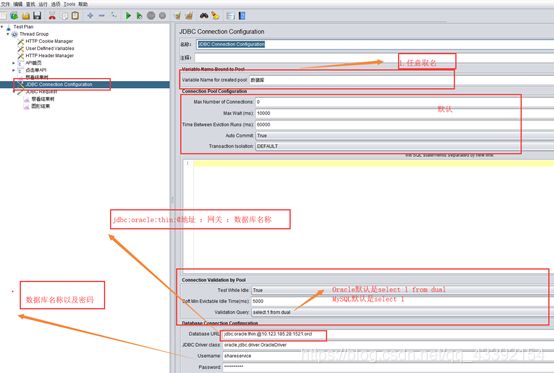554x373 pixels.
Task: Open the Tools menu
Action: point(69,4)
